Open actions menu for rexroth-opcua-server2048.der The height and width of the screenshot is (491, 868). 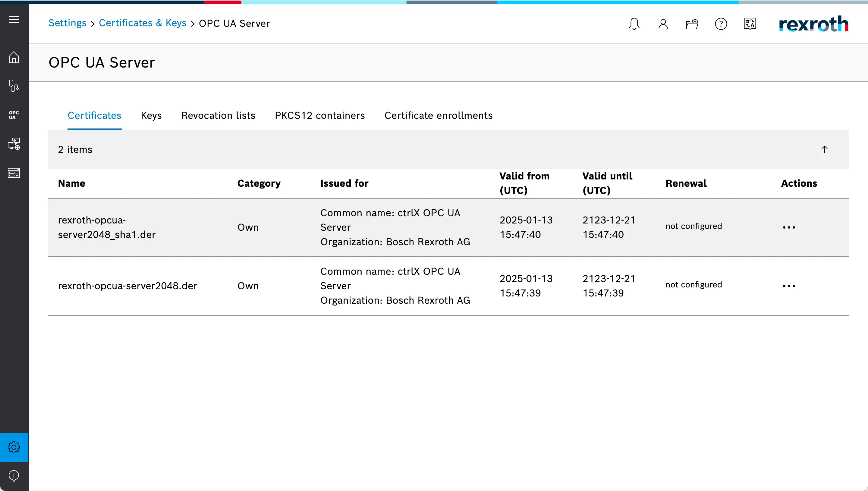tap(789, 286)
